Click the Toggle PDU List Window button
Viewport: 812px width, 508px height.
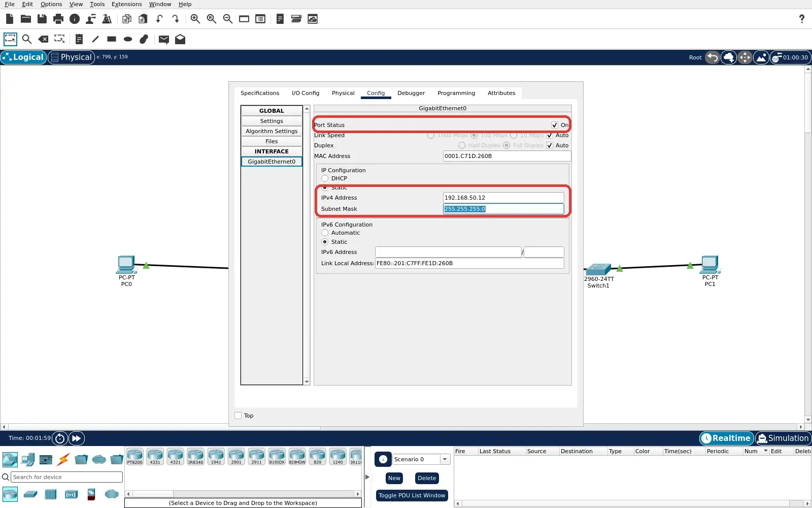click(412, 495)
